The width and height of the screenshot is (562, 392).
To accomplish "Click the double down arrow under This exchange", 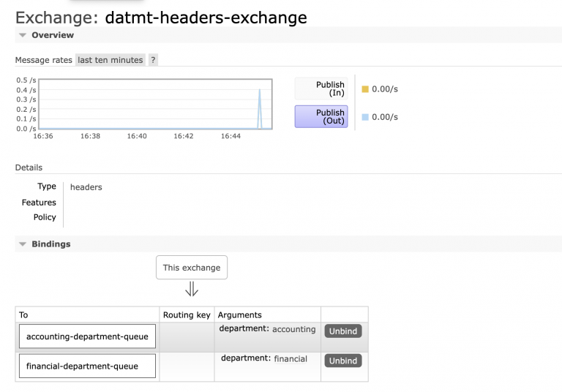I will 192,290.
